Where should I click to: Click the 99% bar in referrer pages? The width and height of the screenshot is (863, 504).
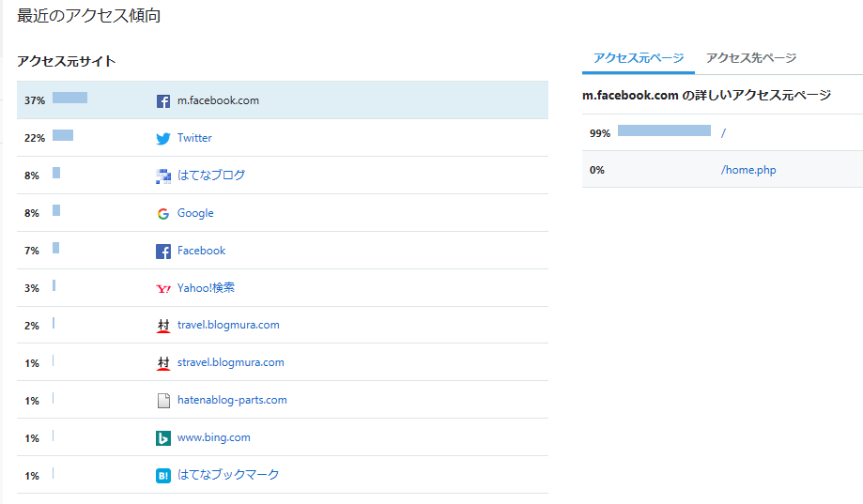click(x=664, y=130)
